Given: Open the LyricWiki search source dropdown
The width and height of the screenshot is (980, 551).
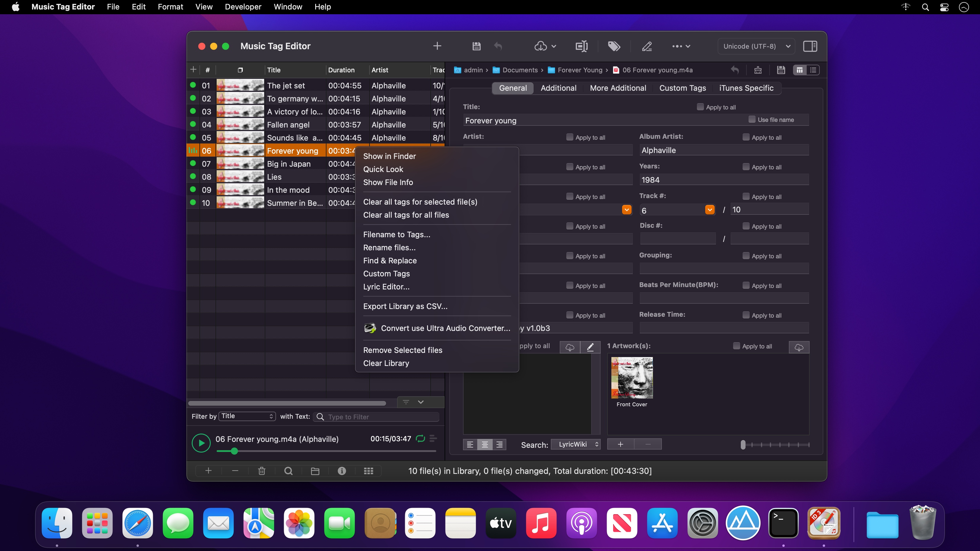Looking at the screenshot, I should pyautogui.click(x=575, y=444).
